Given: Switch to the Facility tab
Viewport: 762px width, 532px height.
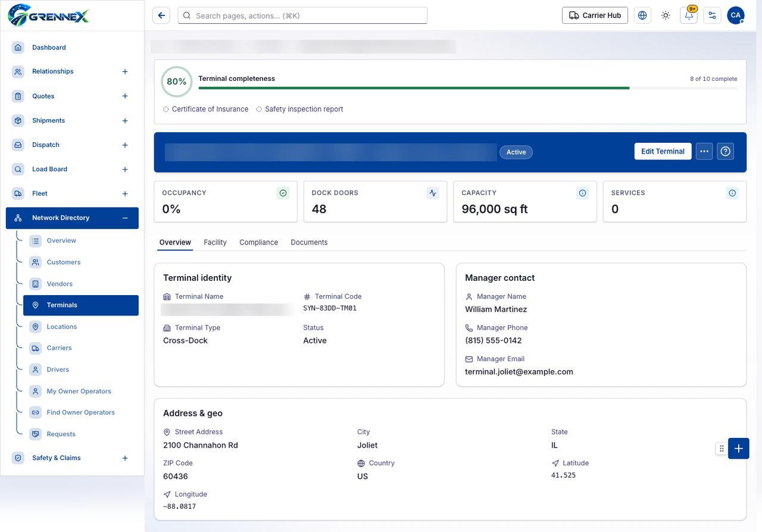Looking at the screenshot, I should [215, 242].
